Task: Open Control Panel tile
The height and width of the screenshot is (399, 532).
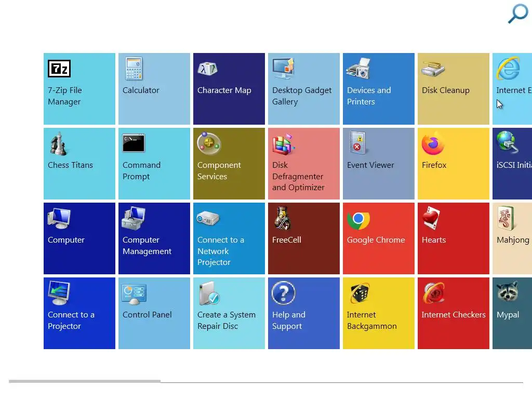Action: point(154,313)
